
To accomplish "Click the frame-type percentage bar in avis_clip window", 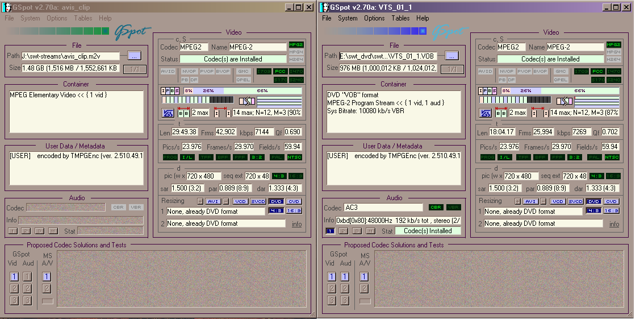I will click(242, 91).
